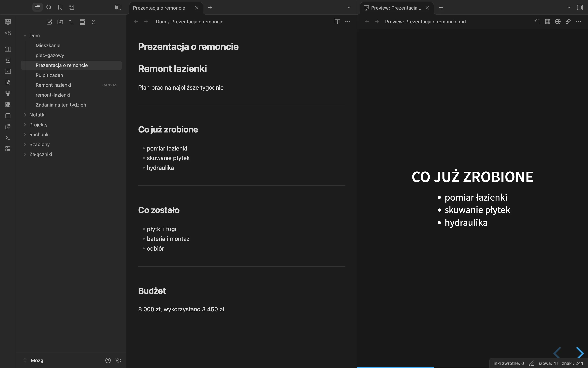Navigate forward in the editor pane

click(146, 22)
